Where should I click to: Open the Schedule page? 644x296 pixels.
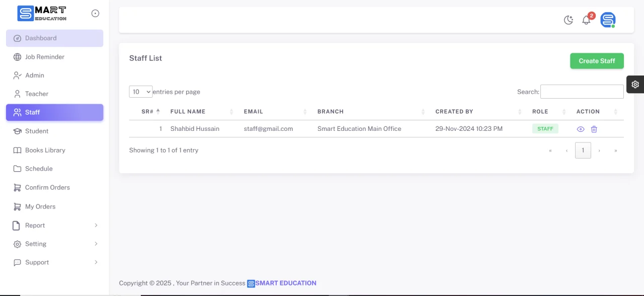tap(54, 169)
